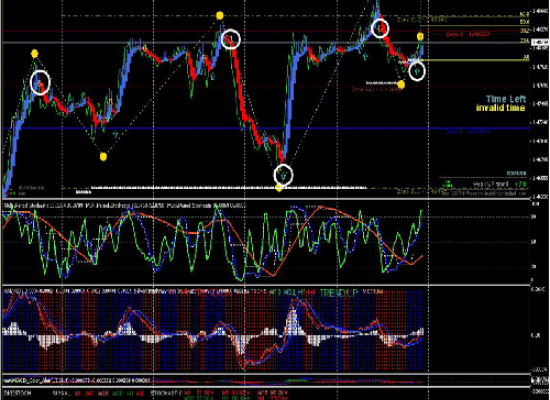Click the current price tag on gray line
550x400 pixels.
coord(540,42)
